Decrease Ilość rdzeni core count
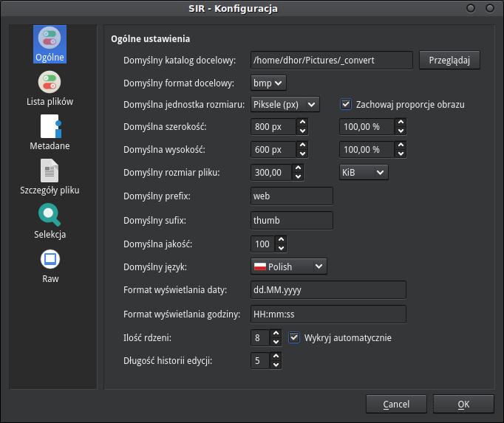504x423 pixels. tap(276, 342)
